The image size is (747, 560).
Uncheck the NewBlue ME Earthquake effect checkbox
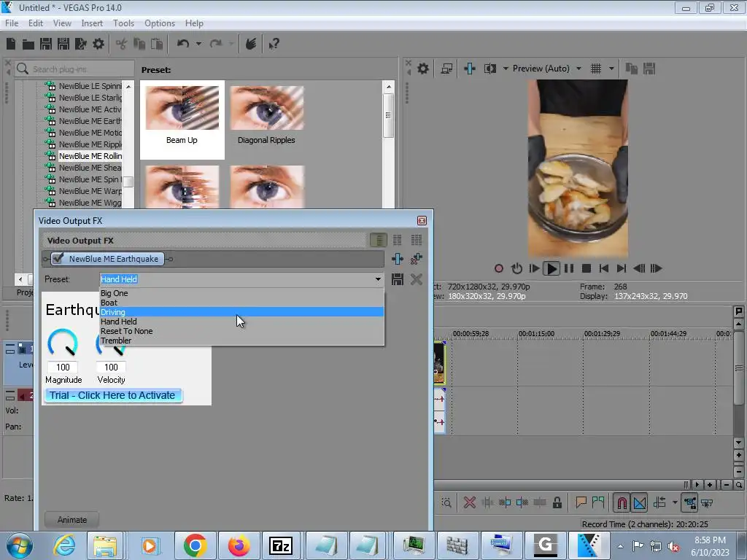(58, 259)
